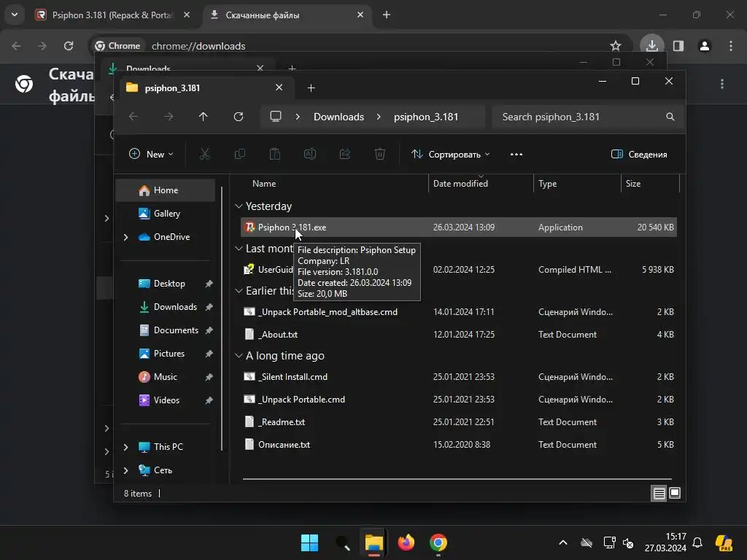The image size is (747, 560).
Task: Select the Скачанные файлы Chrome tab
Action: tap(287, 15)
